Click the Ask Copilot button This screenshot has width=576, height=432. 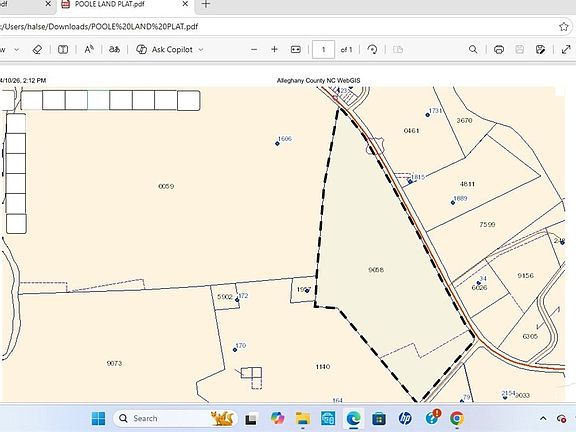[165, 49]
